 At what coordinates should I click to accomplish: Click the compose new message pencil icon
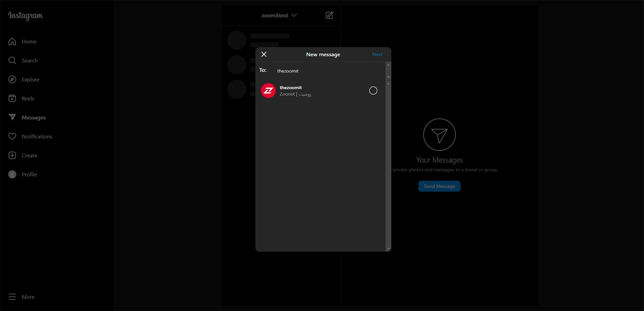click(329, 15)
